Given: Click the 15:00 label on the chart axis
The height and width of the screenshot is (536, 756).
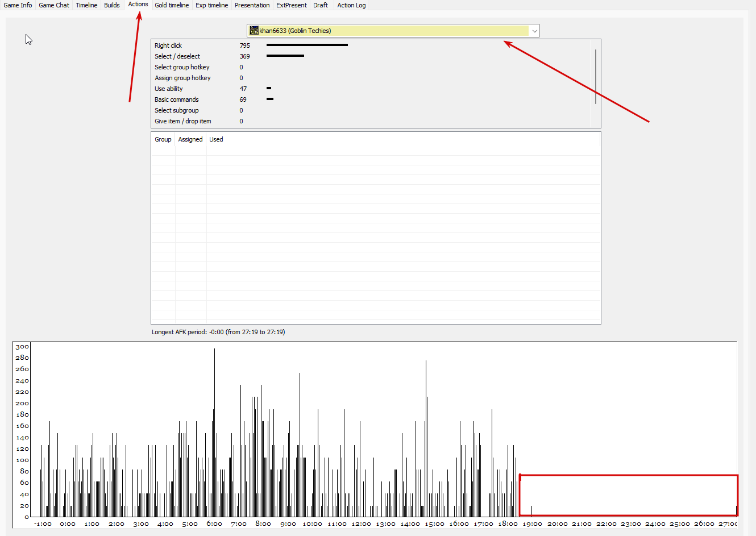Looking at the screenshot, I should click(x=434, y=524).
